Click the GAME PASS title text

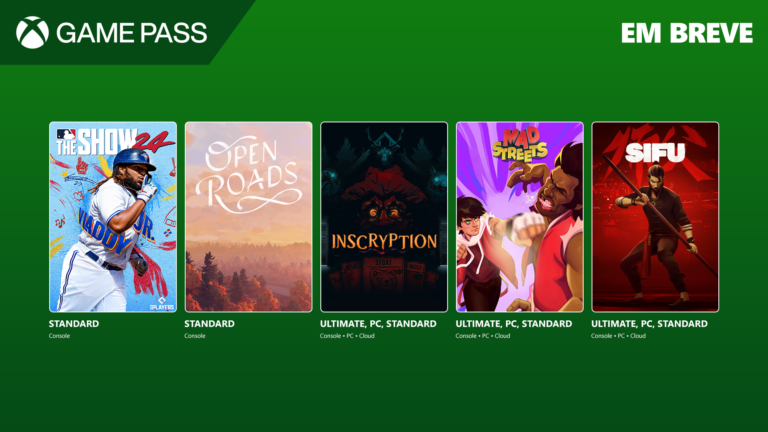(x=132, y=33)
